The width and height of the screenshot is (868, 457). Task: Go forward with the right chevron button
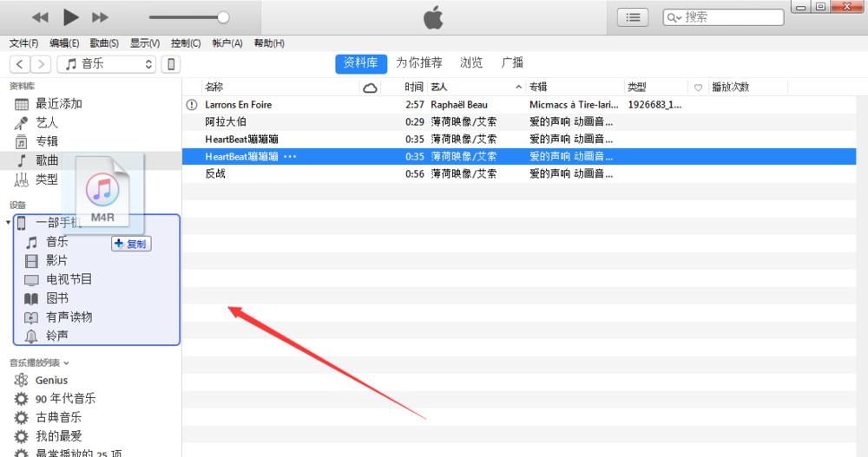coord(41,64)
